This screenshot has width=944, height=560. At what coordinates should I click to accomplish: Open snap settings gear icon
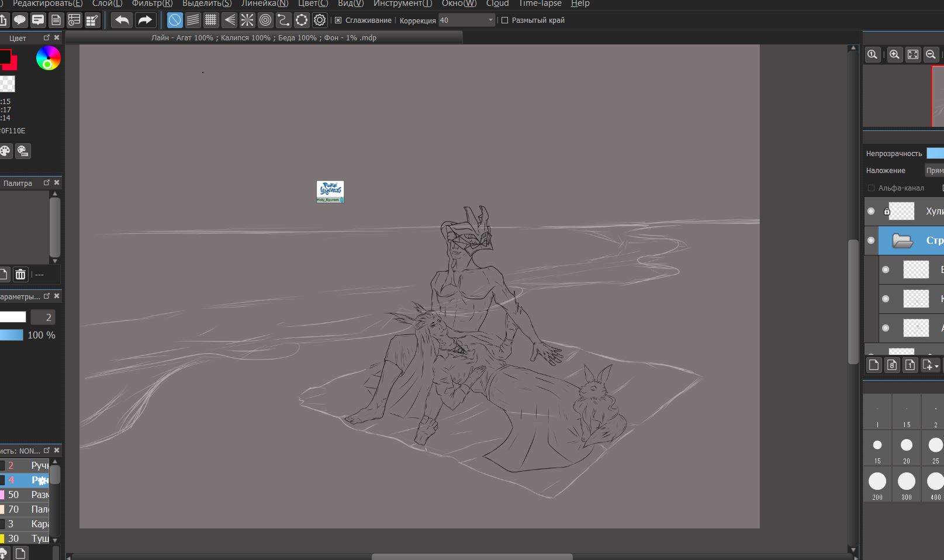point(320,20)
